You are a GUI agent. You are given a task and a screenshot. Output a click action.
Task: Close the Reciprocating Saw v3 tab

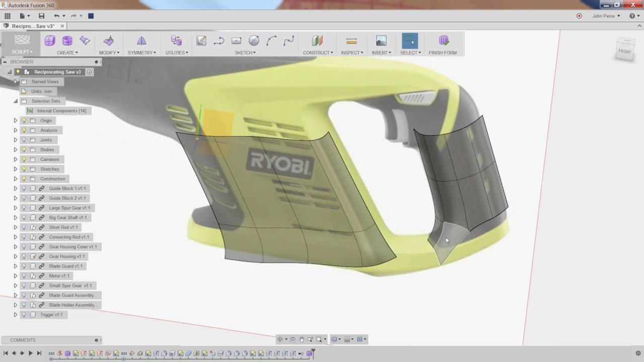(x=62, y=26)
